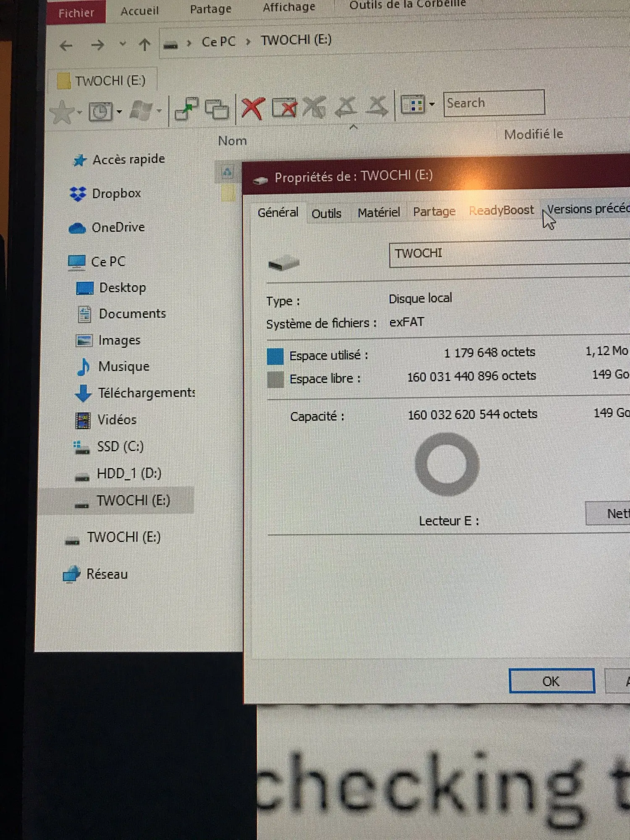
Task: Sort by the Nom column header
Action: pos(232,141)
